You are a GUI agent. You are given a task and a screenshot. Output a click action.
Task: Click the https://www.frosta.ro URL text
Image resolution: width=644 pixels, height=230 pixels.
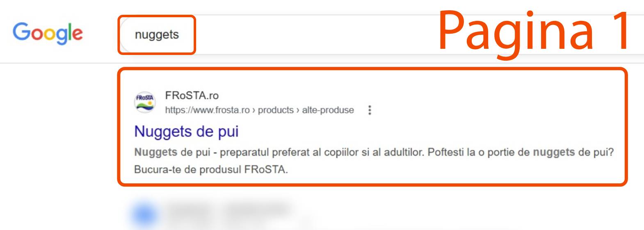click(207, 110)
